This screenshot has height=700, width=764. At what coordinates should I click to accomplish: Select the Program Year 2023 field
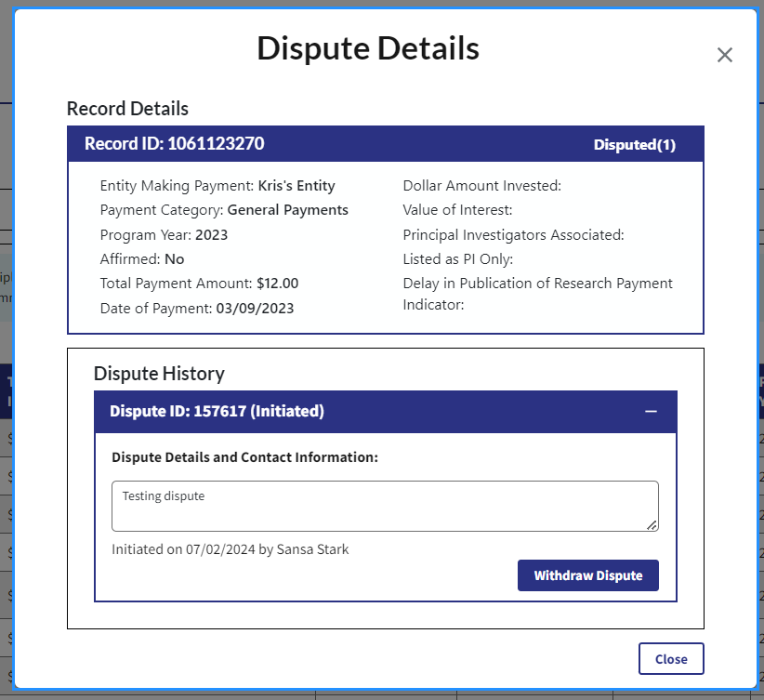(164, 234)
